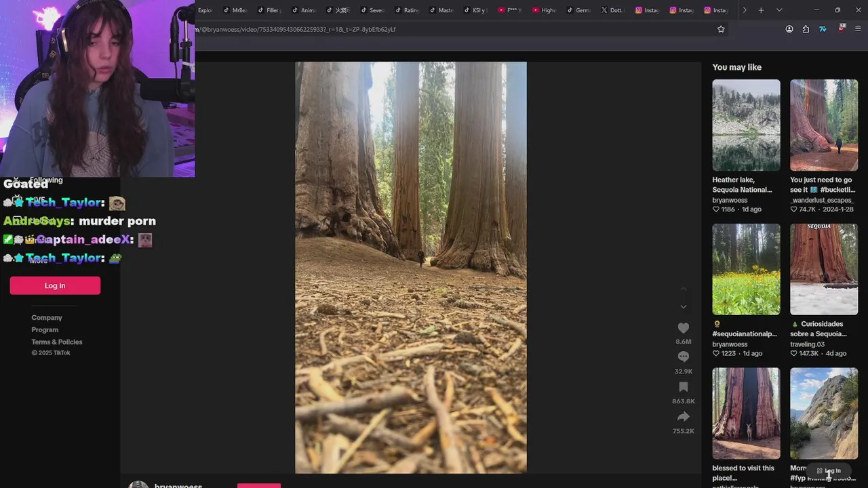Share video with the arrow icon
Viewport: 868px width, 488px height.
click(x=684, y=417)
